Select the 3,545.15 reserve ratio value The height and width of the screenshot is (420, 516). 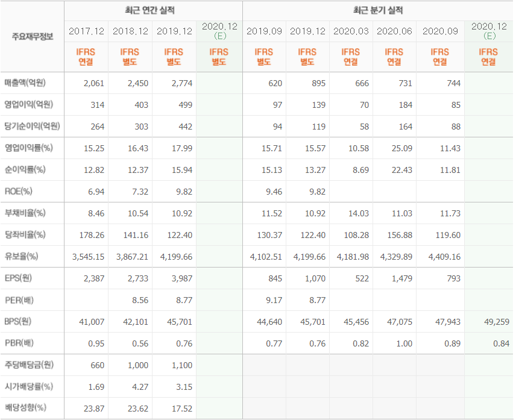point(88,257)
